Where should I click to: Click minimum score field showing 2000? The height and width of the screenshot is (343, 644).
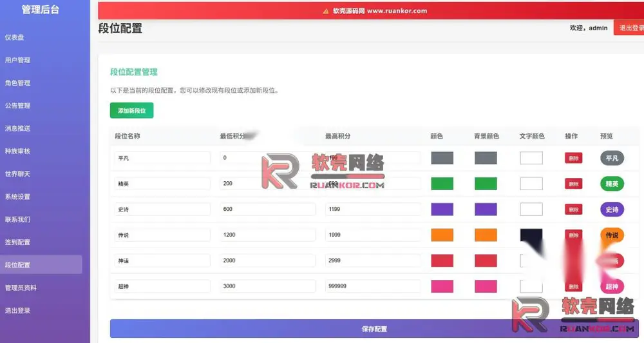coord(267,260)
